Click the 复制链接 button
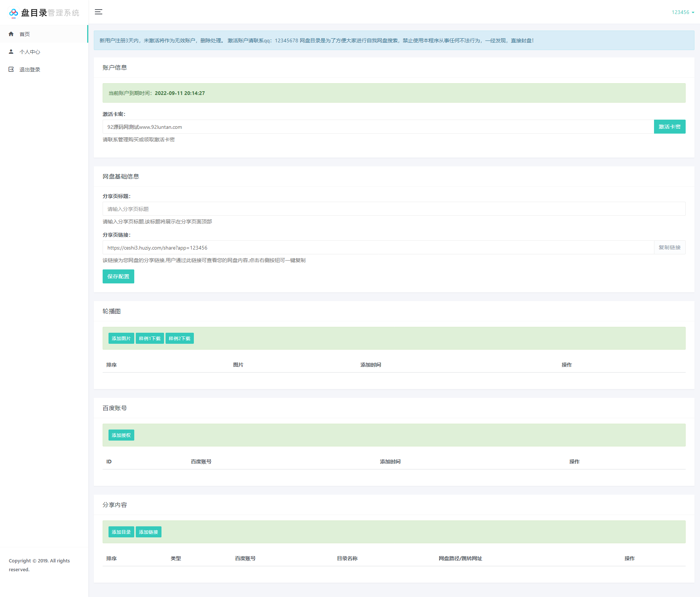Viewport: 700px width, 597px height. 669,247
